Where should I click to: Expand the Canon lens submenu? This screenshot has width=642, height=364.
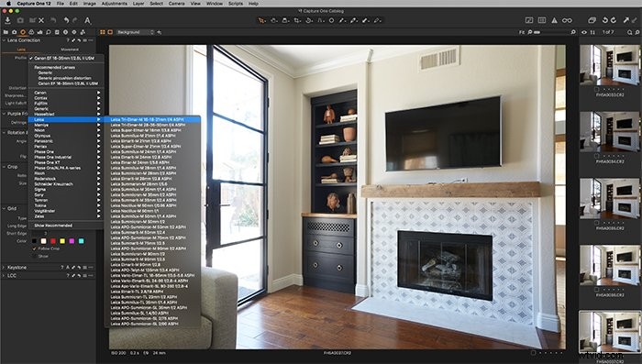click(x=65, y=93)
